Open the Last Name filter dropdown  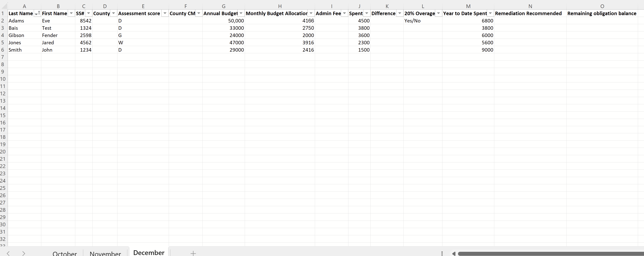click(37, 13)
